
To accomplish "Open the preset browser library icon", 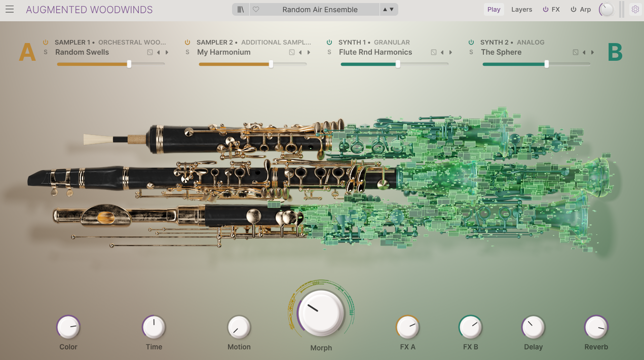I will click(x=241, y=10).
